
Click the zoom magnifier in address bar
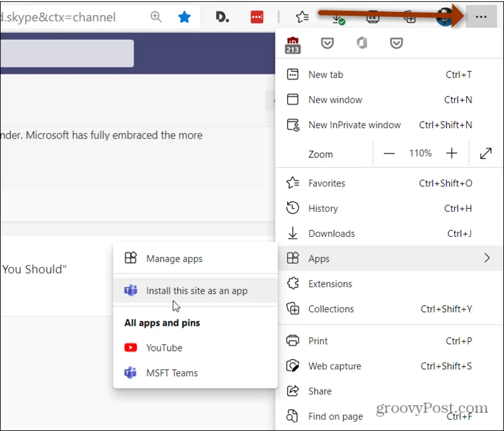point(156,17)
